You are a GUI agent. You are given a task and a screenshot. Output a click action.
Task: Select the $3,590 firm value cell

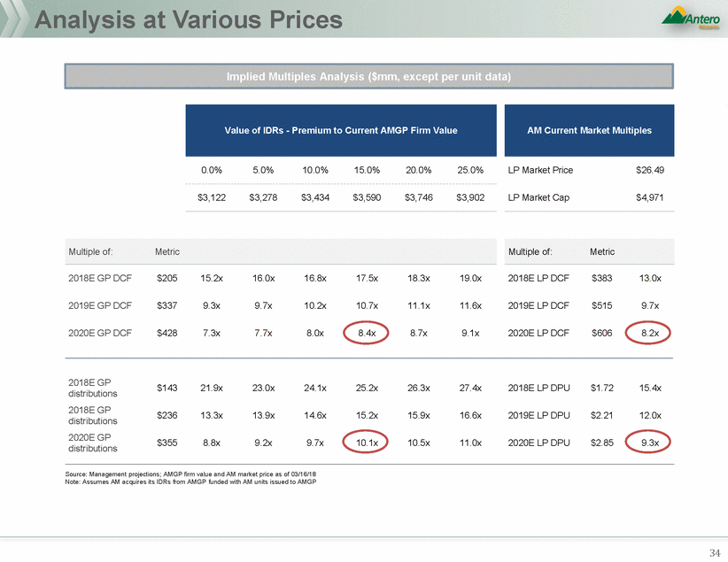[x=367, y=197]
